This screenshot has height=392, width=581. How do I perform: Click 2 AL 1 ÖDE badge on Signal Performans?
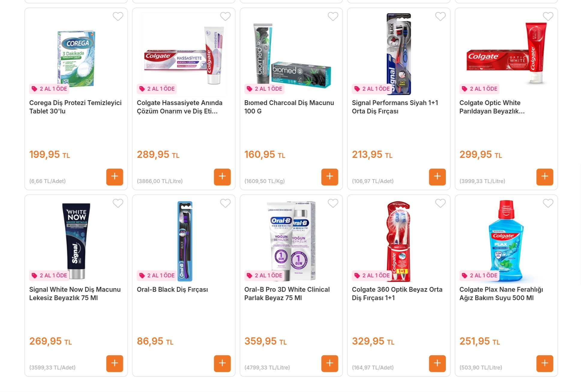[372, 89]
